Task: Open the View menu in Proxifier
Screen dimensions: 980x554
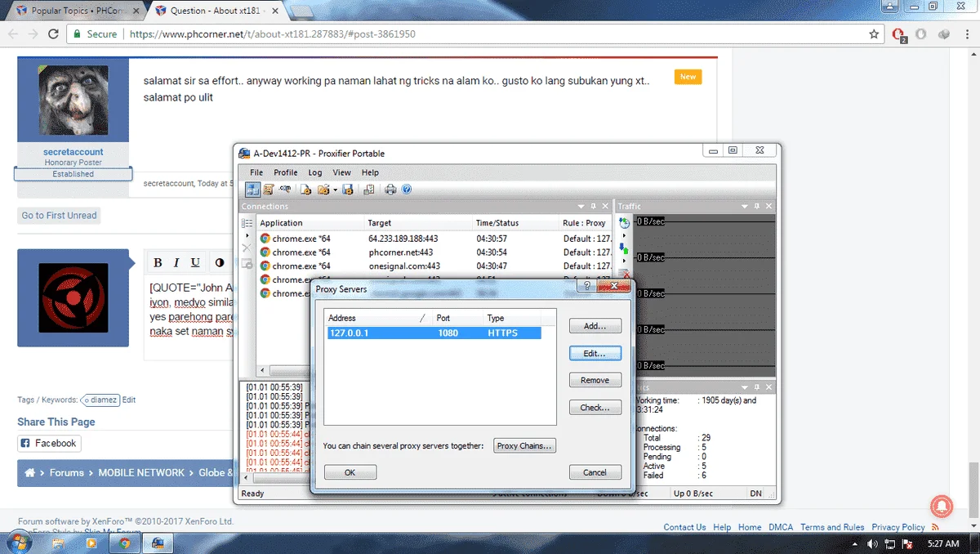Action: 342,172
